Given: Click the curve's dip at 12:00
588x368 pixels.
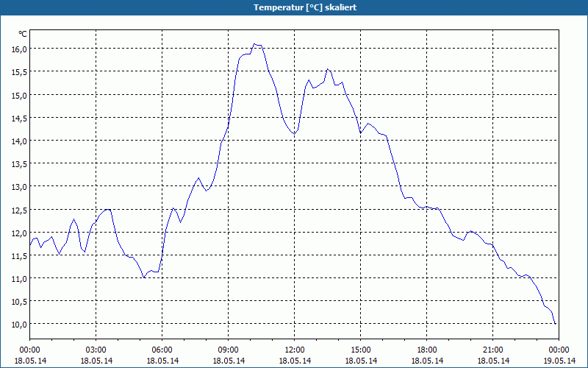Looking at the screenshot, I should point(295,134).
